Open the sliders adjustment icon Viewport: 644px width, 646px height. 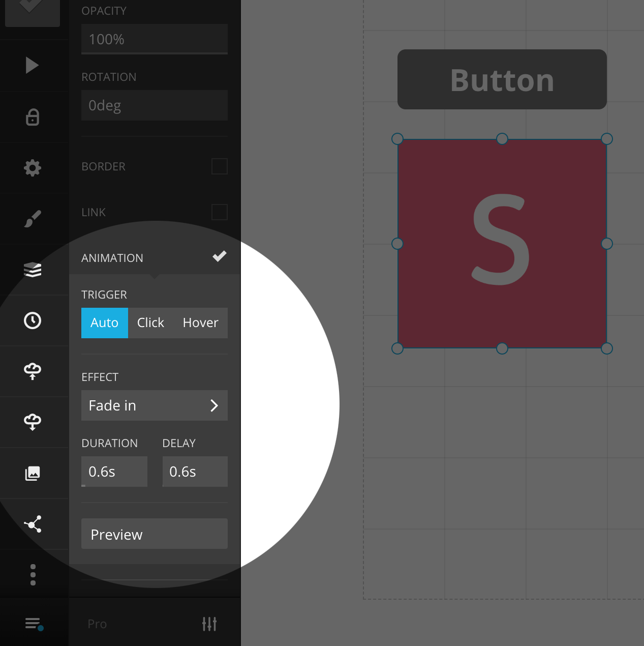[209, 624]
